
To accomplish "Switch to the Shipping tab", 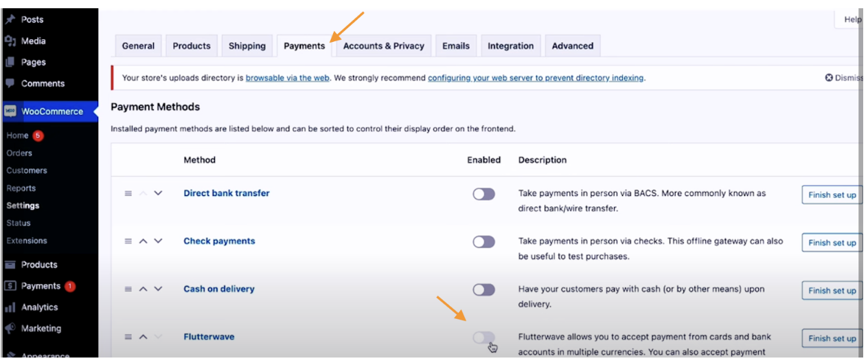I will pos(247,46).
